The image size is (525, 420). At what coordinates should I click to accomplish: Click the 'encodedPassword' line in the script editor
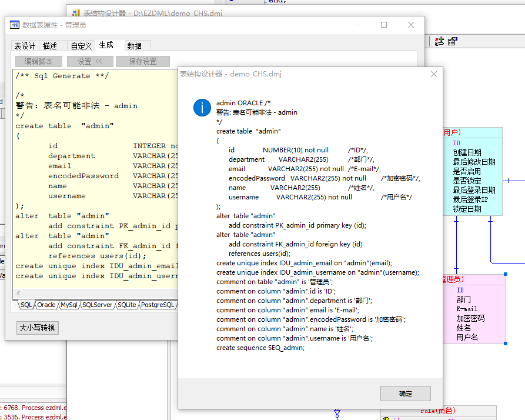[97, 176]
